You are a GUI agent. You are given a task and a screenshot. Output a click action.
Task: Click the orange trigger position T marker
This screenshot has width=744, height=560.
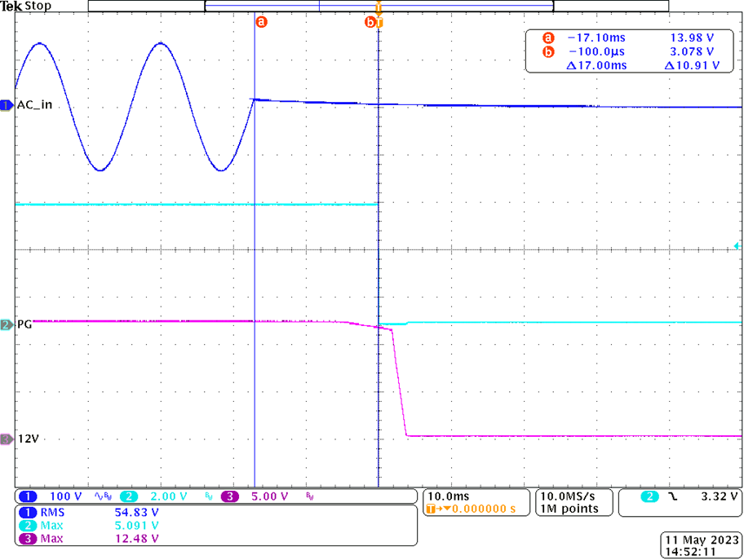point(379,22)
